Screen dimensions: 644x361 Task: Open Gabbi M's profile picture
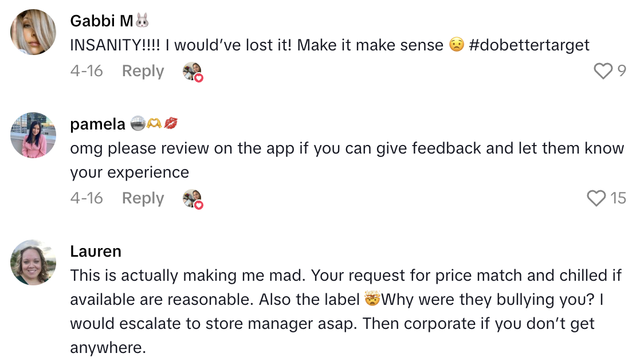coord(33,32)
